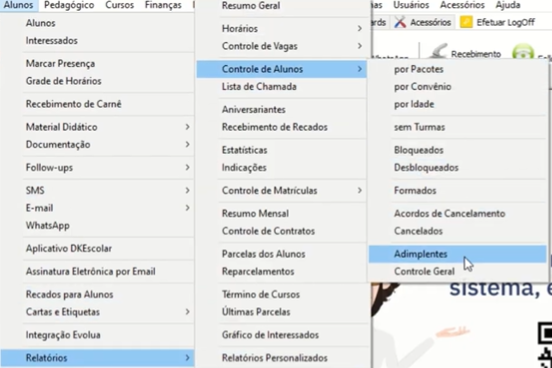The image size is (552, 368).
Task: Select sem Turmas report
Action: [x=419, y=127]
